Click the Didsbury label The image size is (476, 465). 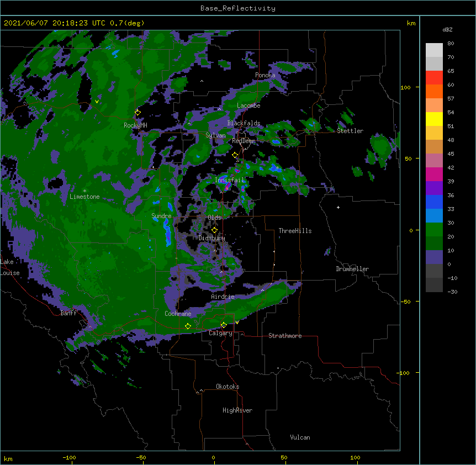[211, 238]
